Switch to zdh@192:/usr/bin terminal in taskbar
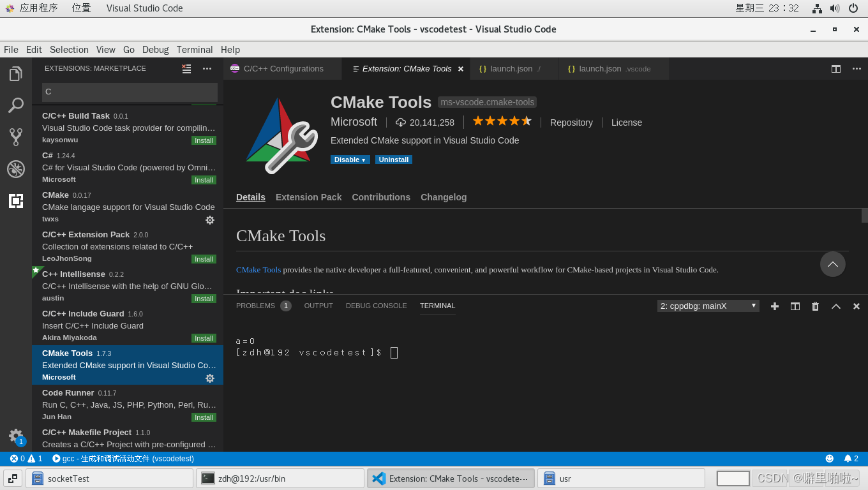This screenshot has width=868, height=490. coord(280,479)
